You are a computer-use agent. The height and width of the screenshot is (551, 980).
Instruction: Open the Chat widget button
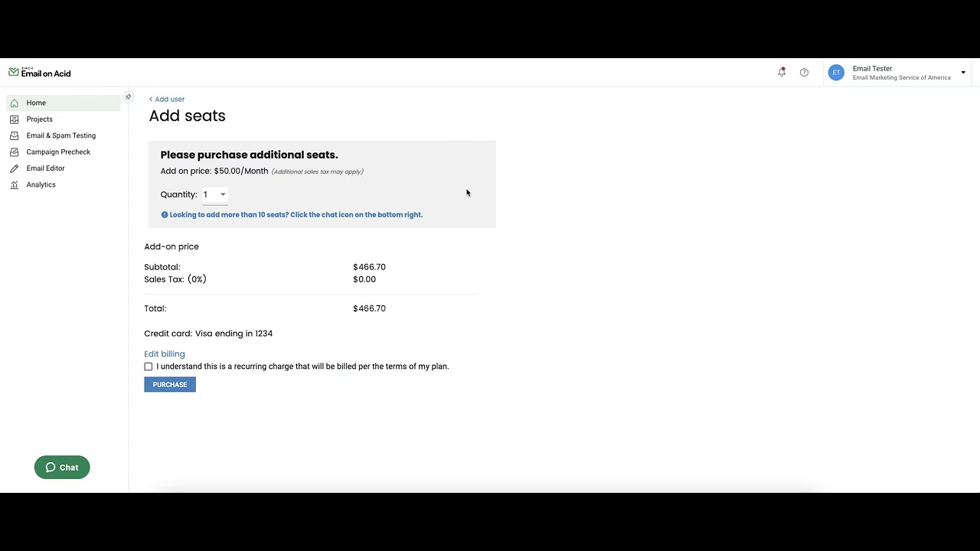[x=62, y=468]
